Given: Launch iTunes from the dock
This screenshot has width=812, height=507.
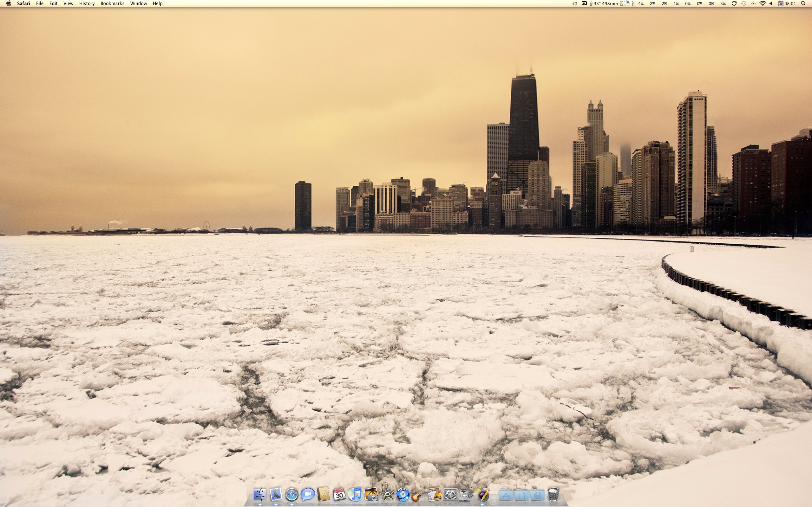Looking at the screenshot, I should tap(355, 495).
